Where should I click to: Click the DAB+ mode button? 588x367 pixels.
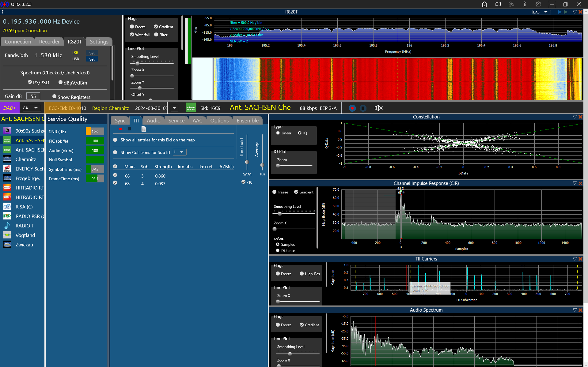click(9, 108)
